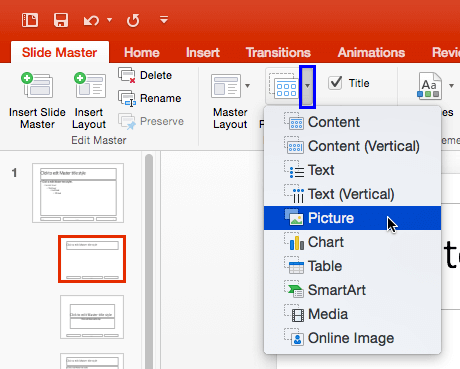Screen dimensions: 460x369
Task: Open the Transitions tab
Action: tap(278, 52)
